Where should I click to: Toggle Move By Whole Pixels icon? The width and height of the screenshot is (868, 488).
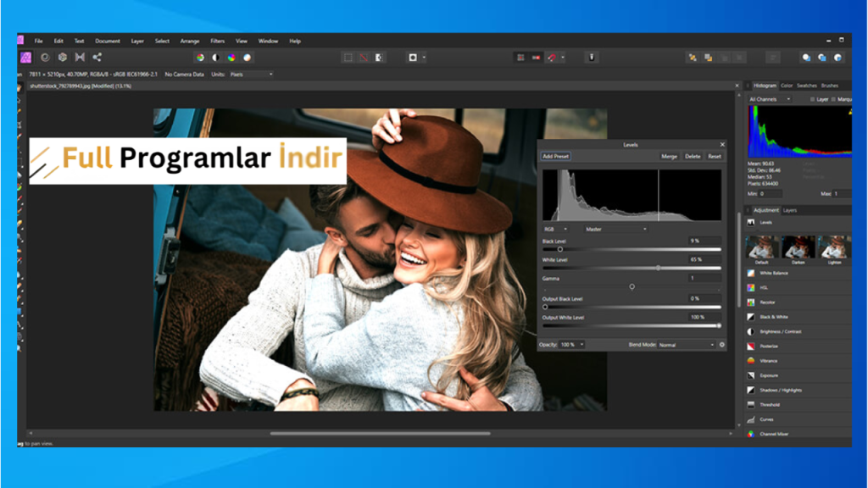tap(536, 58)
